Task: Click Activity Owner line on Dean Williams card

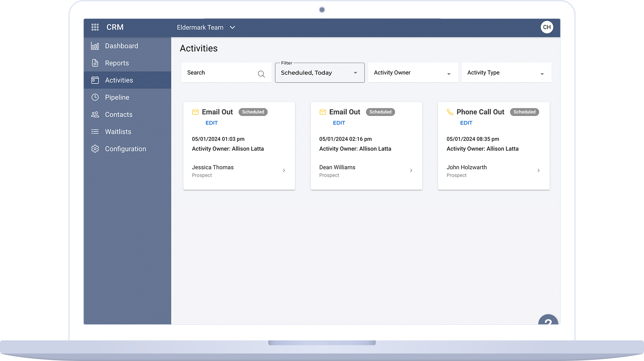Action: pos(355,149)
